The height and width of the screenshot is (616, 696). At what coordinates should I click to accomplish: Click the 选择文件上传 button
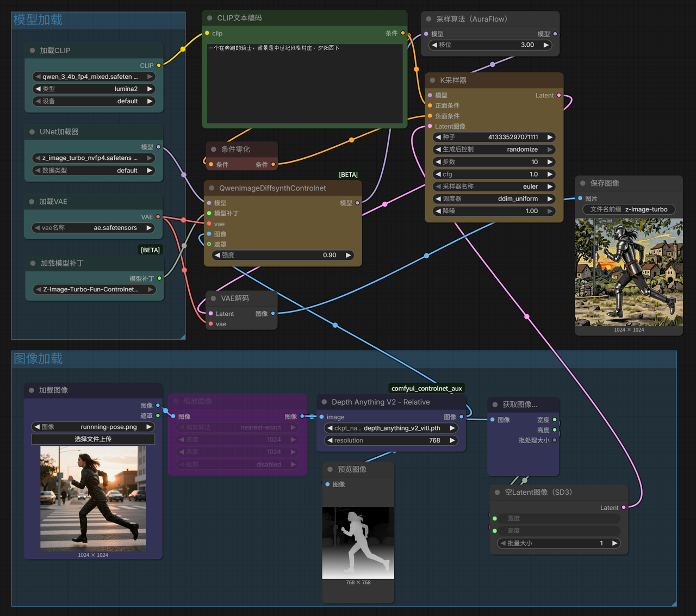92,439
